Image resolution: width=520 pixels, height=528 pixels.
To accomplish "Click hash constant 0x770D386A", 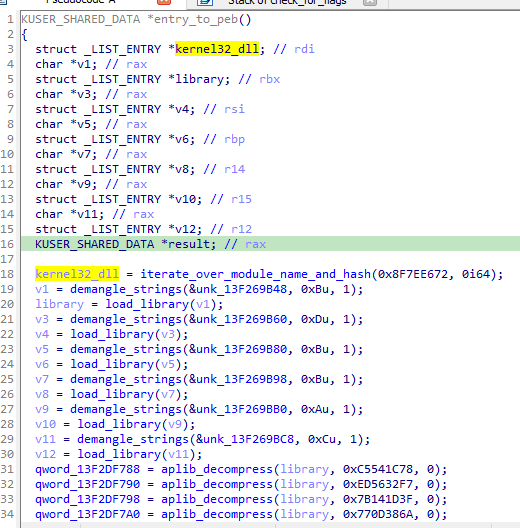I will click(x=378, y=514).
